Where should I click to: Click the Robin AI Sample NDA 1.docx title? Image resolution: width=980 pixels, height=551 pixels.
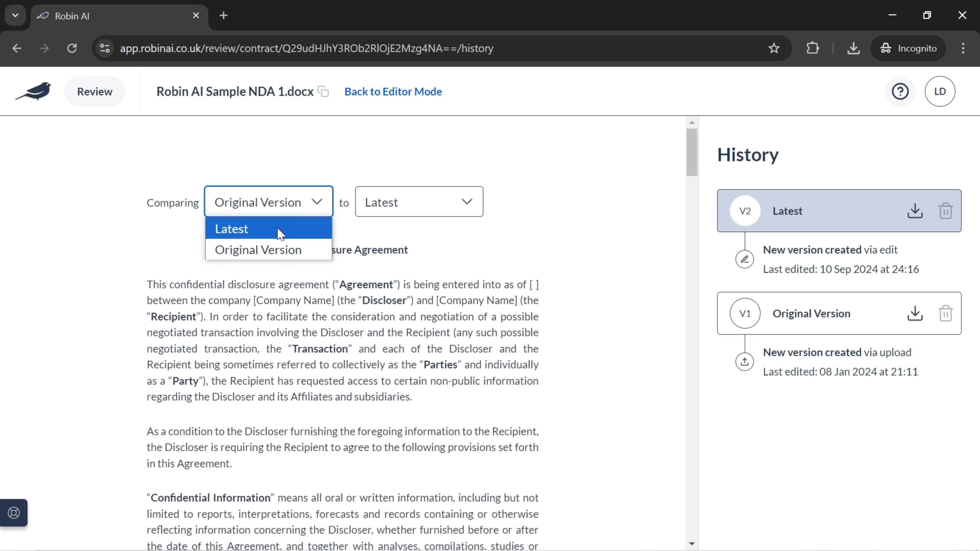235,92
